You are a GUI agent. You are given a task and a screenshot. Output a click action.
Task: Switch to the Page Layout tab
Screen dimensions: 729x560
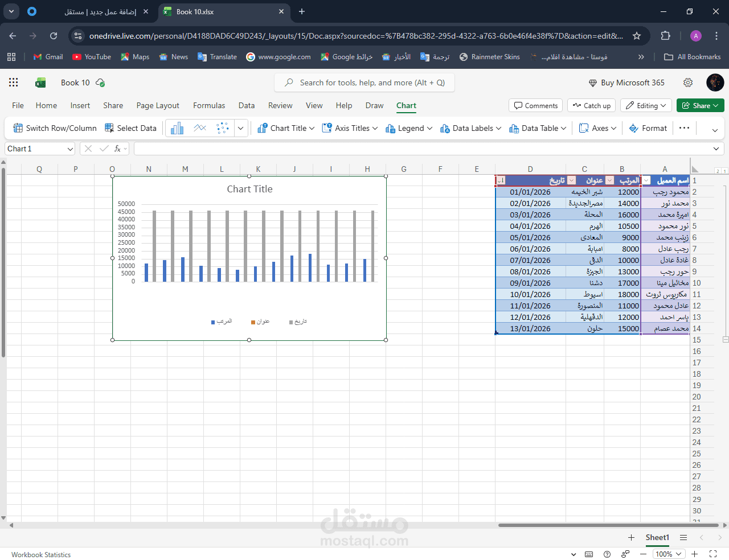(x=158, y=105)
